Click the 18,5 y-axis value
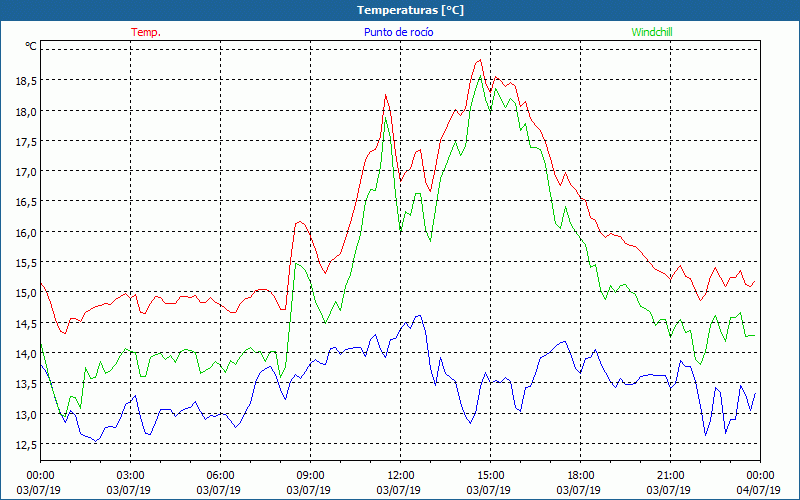 pyautogui.click(x=24, y=81)
